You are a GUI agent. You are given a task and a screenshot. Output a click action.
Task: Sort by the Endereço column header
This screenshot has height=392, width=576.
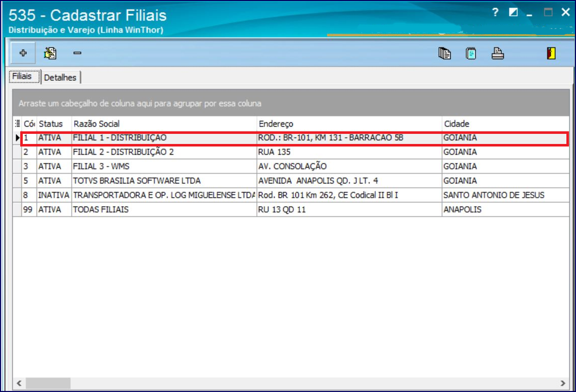coord(349,124)
